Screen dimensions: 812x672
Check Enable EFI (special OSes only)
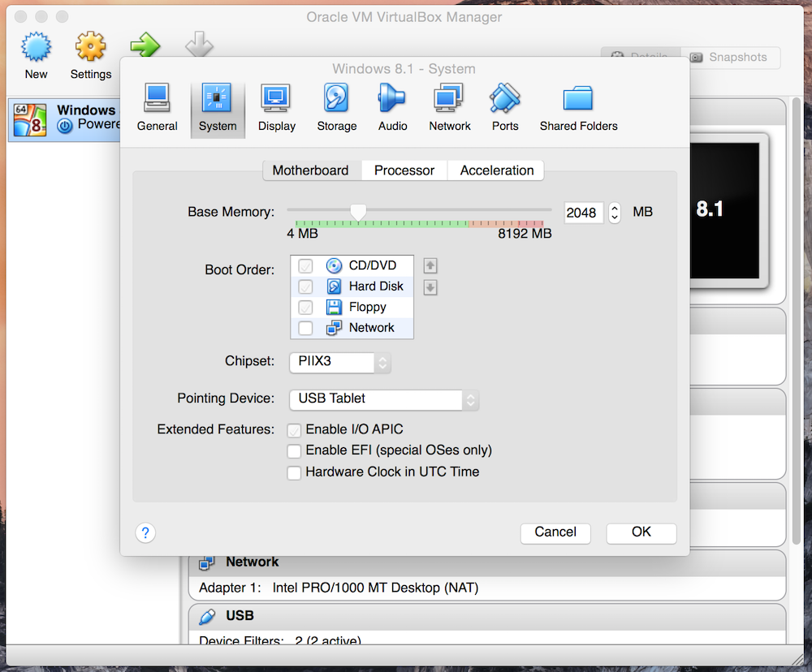[294, 451]
